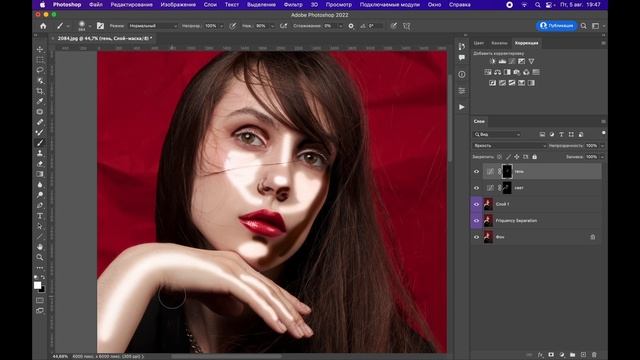Click the 'Публикация' share button
This screenshot has height=360, width=640.
[x=556, y=25]
